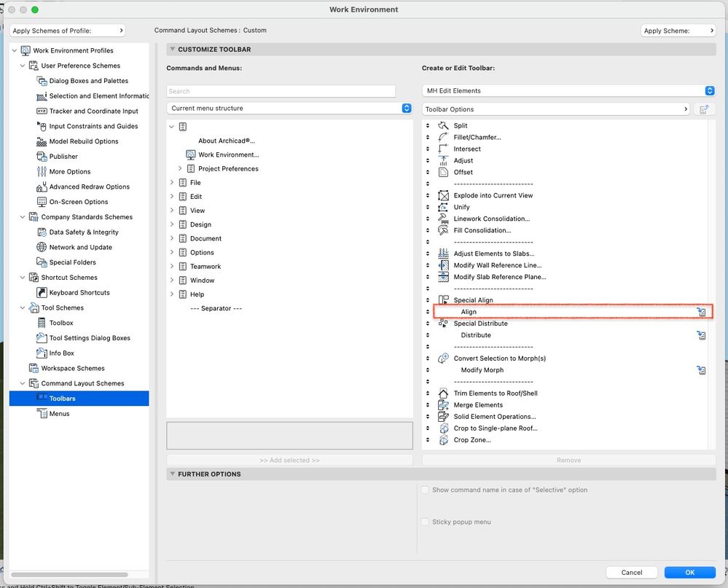Click submenu icon on Distribute row
The width and height of the screenshot is (728, 588).
tap(701, 335)
